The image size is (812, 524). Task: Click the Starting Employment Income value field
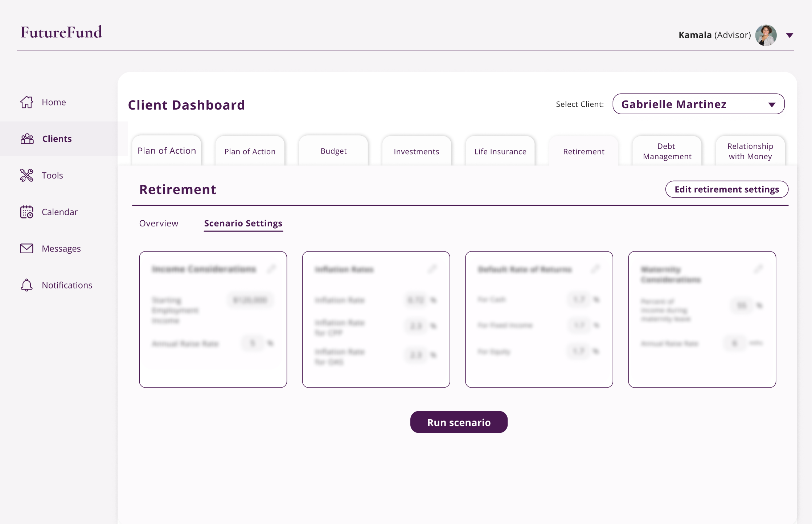click(250, 300)
